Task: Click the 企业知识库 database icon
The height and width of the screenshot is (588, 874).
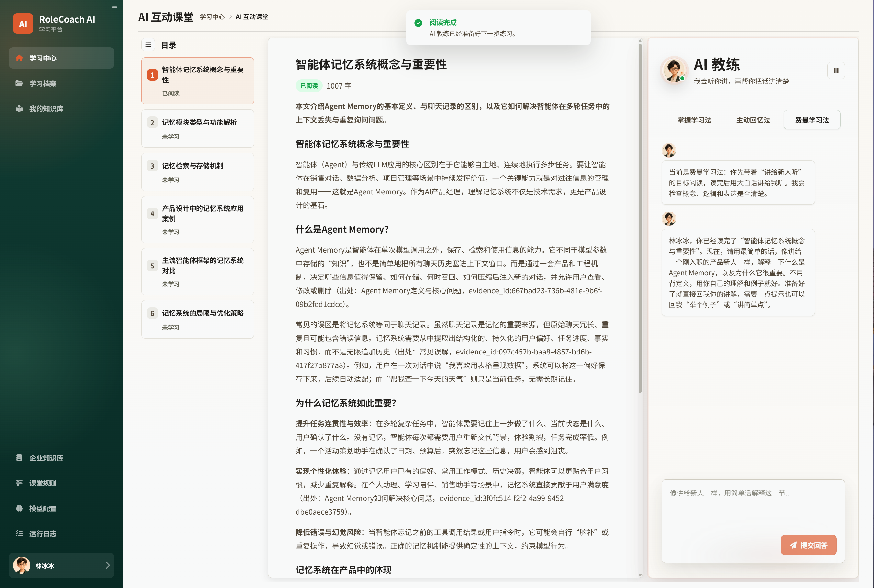Action: coord(19,458)
